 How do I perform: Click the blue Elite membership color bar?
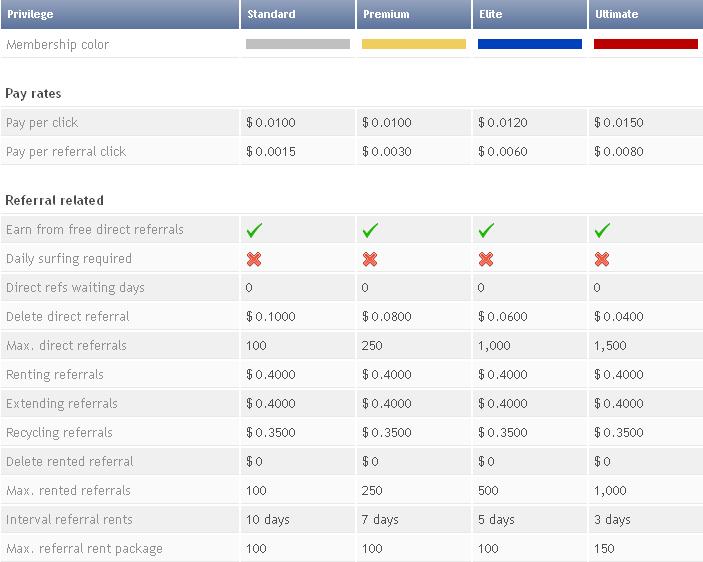point(530,44)
